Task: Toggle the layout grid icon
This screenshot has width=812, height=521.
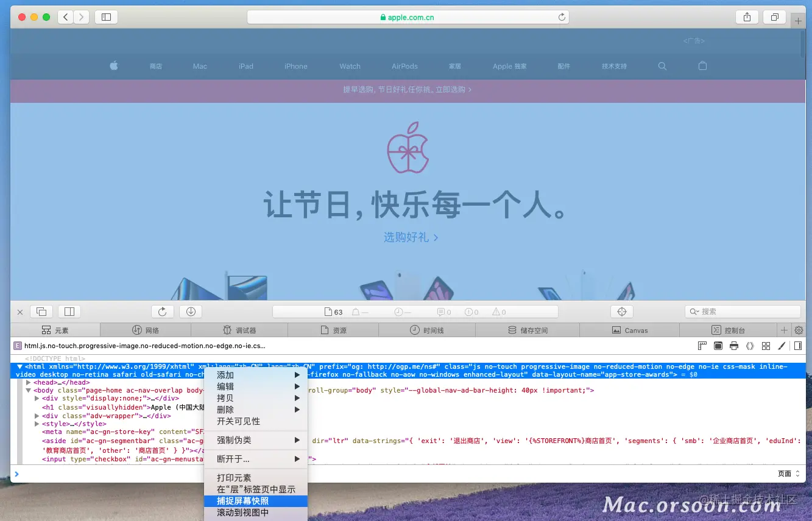Action: (x=766, y=346)
